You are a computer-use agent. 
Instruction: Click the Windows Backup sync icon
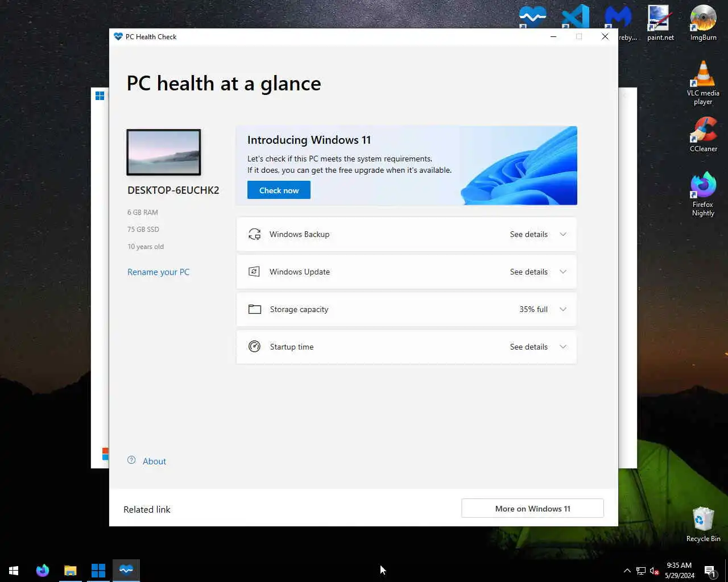tap(254, 234)
